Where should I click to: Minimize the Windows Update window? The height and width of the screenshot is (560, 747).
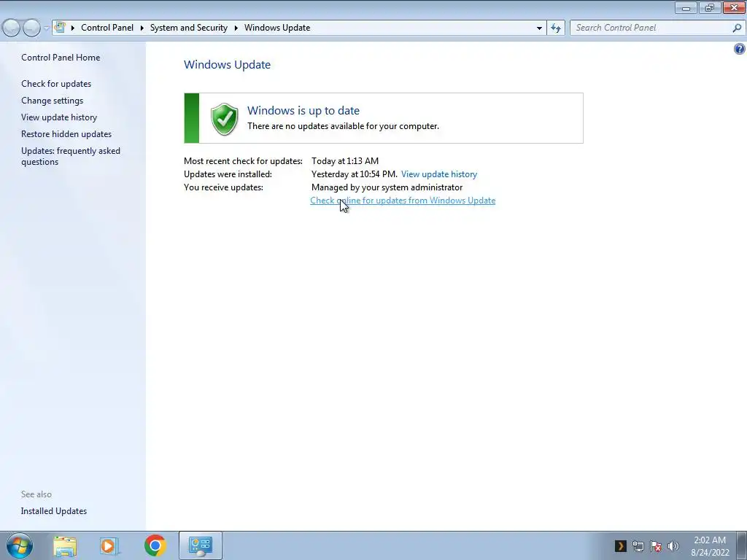[686, 7]
